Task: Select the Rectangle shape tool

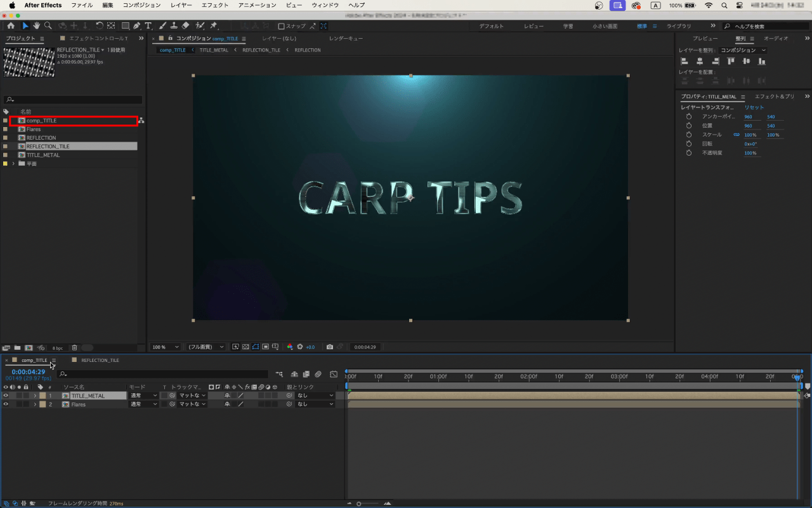Action: click(126, 26)
